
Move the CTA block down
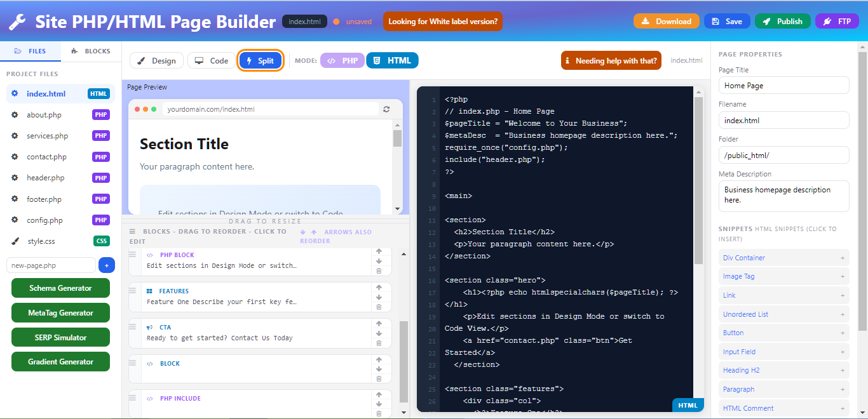point(379,333)
